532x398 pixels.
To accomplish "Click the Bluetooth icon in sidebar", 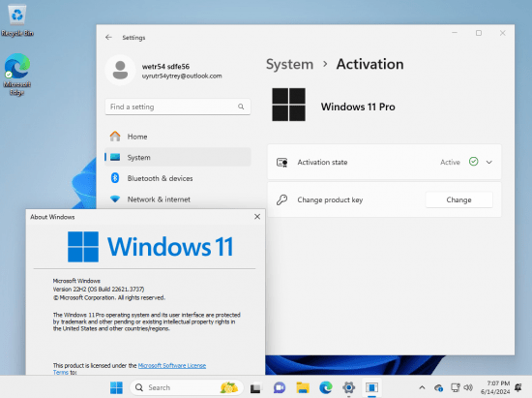I will point(115,178).
